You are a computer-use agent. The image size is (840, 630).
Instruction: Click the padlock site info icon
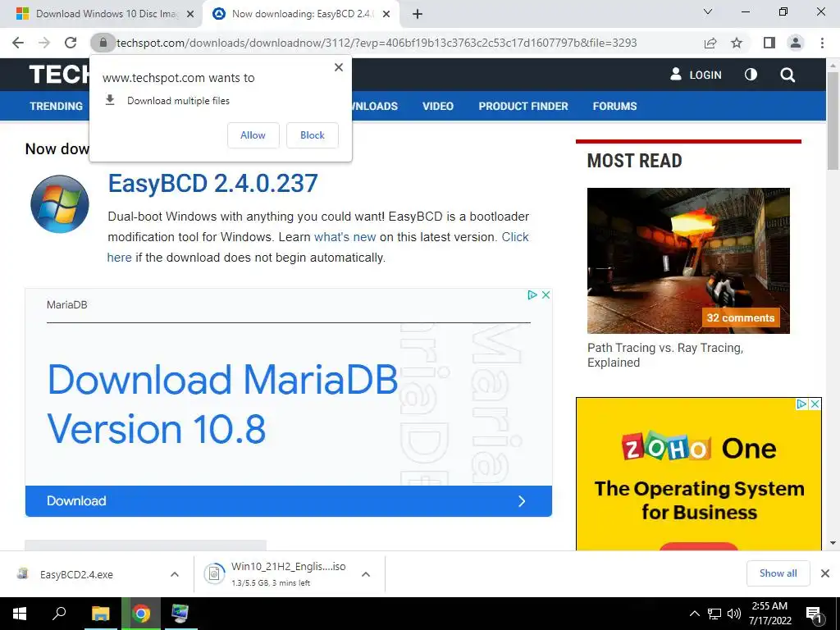[x=103, y=43]
